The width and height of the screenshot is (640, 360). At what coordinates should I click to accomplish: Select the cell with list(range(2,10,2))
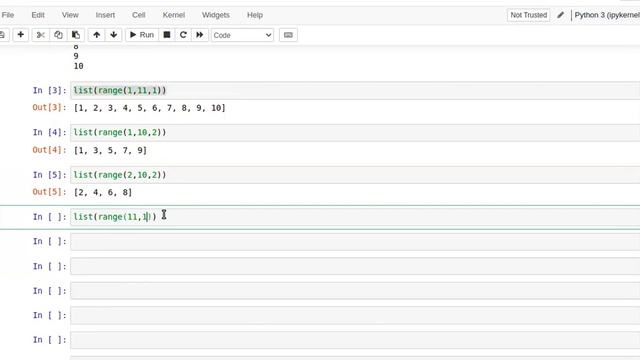click(355, 175)
